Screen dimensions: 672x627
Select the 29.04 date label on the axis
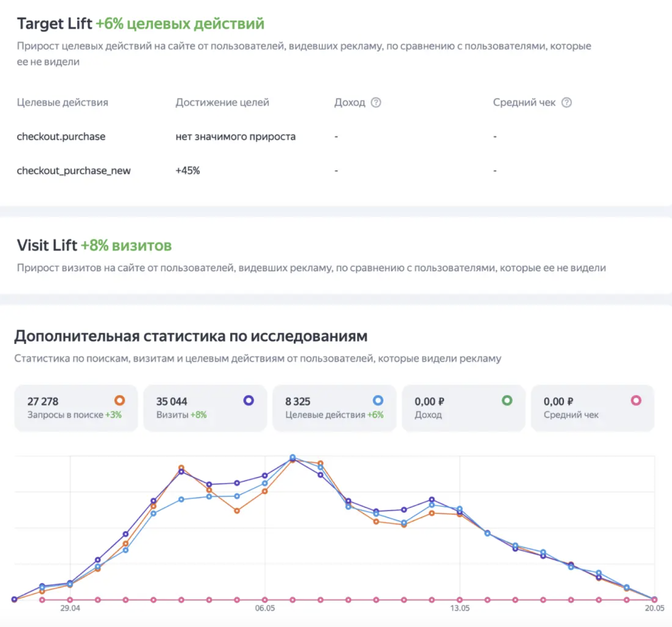coord(70,608)
